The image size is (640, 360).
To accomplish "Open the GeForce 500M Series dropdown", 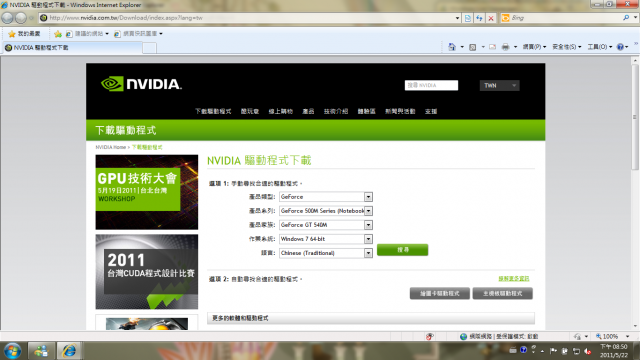I will pos(325,211).
